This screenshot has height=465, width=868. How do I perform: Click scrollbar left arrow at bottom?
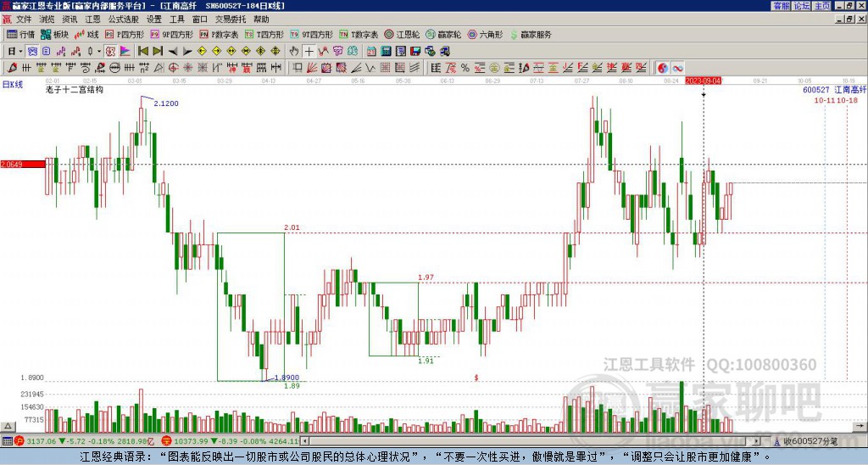(x=305, y=441)
